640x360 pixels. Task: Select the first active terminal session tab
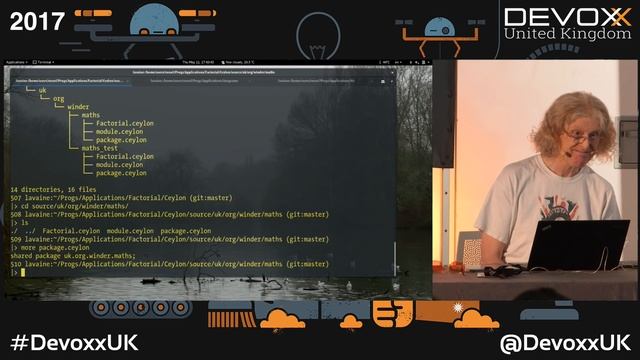[70, 81]
